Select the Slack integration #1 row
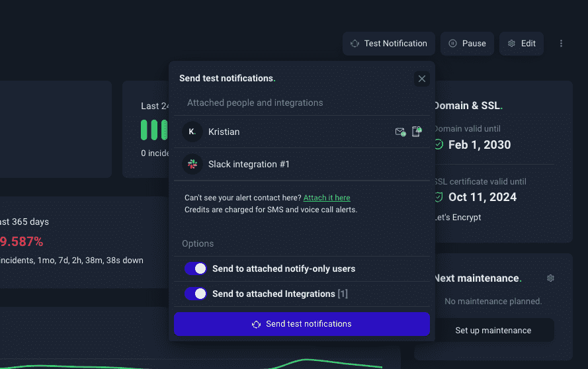 point(302,164)
